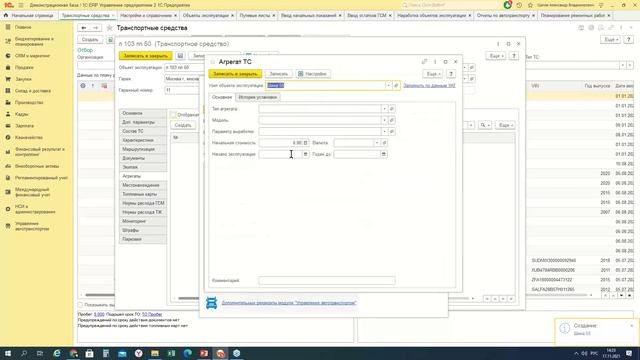Select 'Местонахождение' section in vehicle card
Viewport: 640px width, 360px height.
tap(143, 185)
